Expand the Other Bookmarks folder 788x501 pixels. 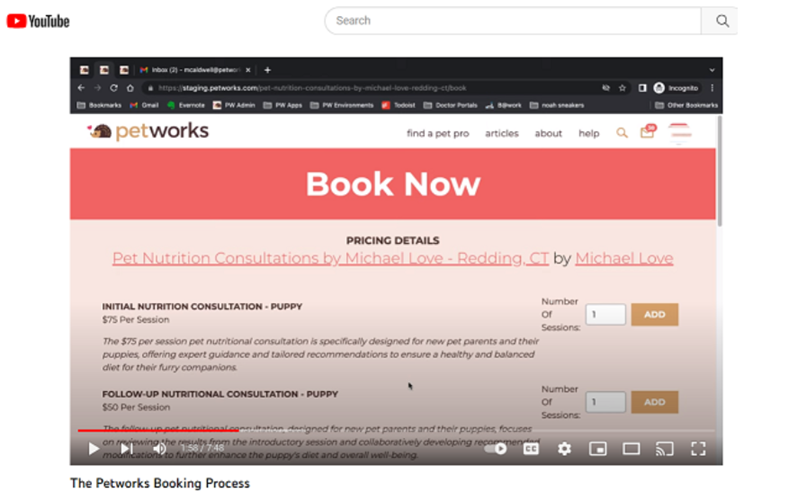pyautogui.click(x=686, y=105)
